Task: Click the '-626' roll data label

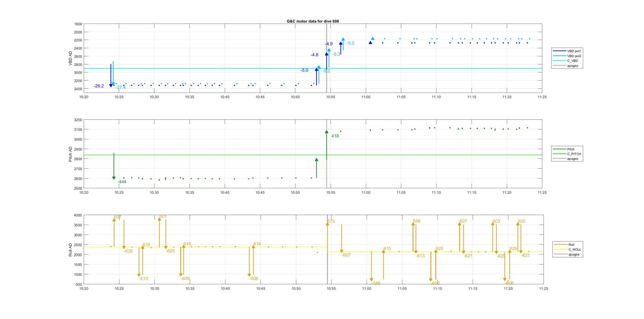Action: (x=128, y=251)
